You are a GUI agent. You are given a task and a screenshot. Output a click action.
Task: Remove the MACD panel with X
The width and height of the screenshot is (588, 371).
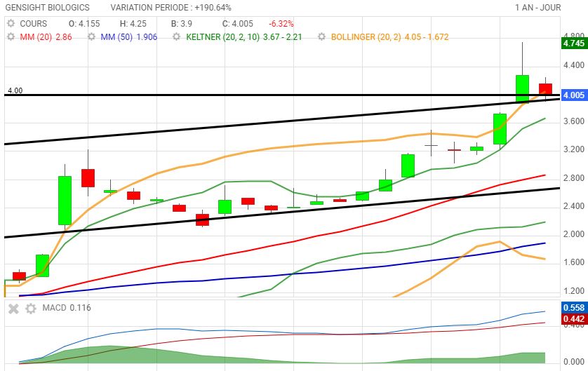tap(13, 309)
